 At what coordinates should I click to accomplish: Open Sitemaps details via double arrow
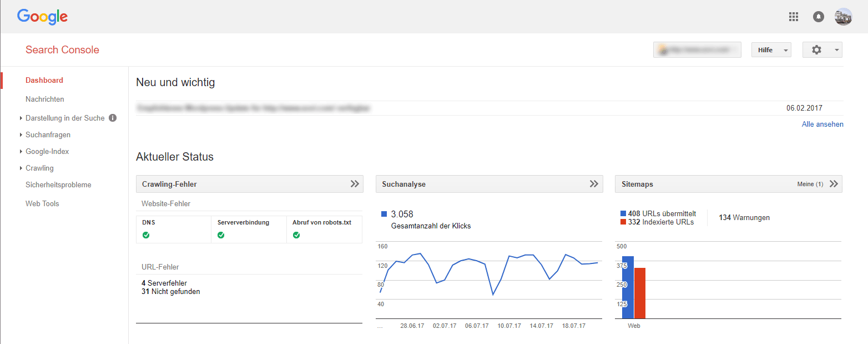coord(834,184)
